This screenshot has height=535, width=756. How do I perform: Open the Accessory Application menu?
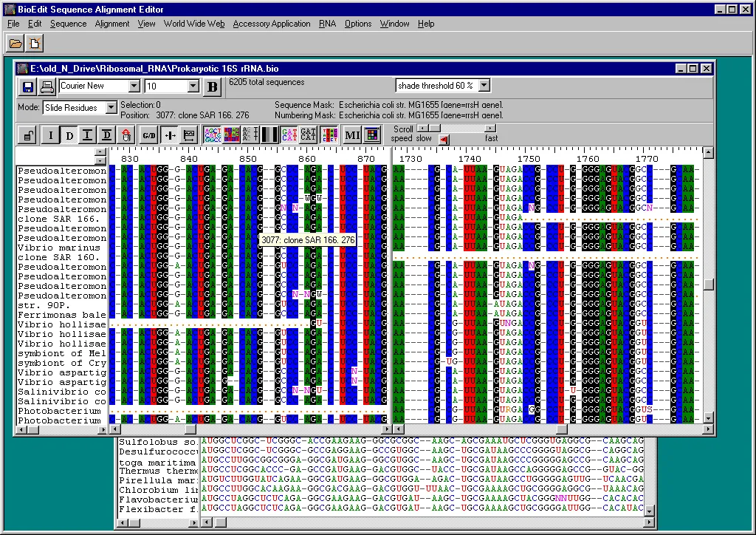click(272, 24)
